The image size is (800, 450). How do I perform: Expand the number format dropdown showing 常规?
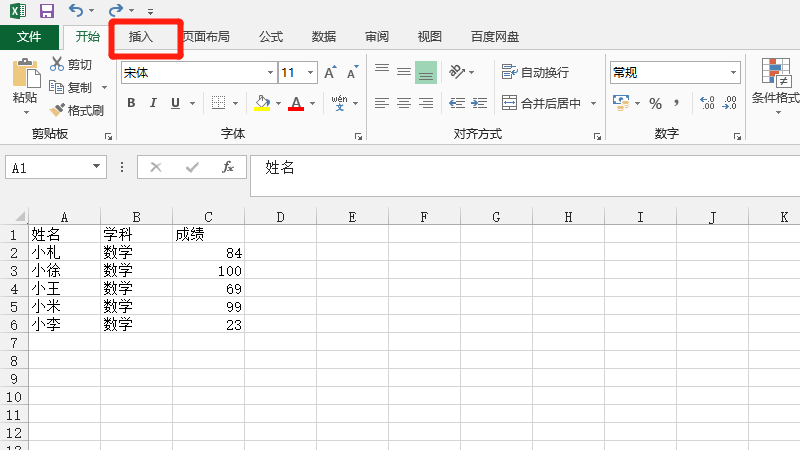click(x=733, y=73)
